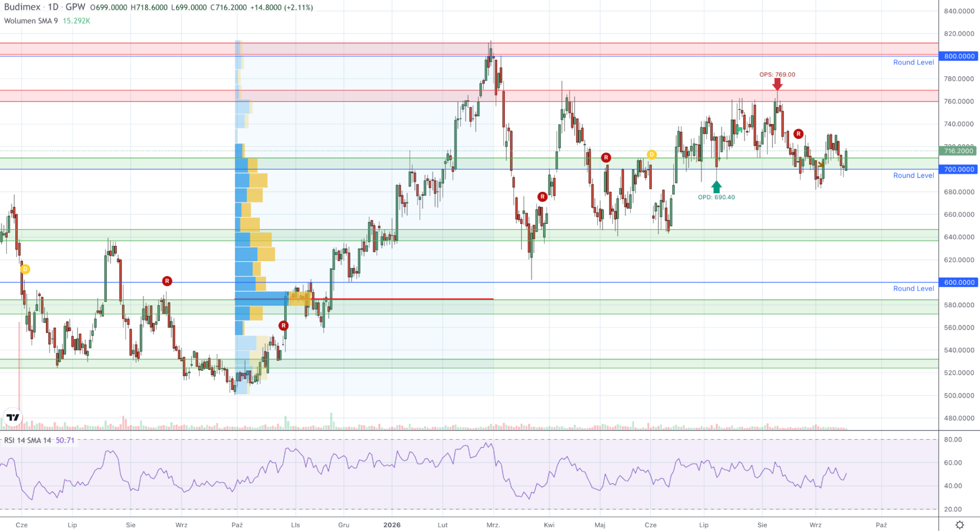Select the 800.0000 Round Level price label
The image size is (980, 531).
click(959, 56)
